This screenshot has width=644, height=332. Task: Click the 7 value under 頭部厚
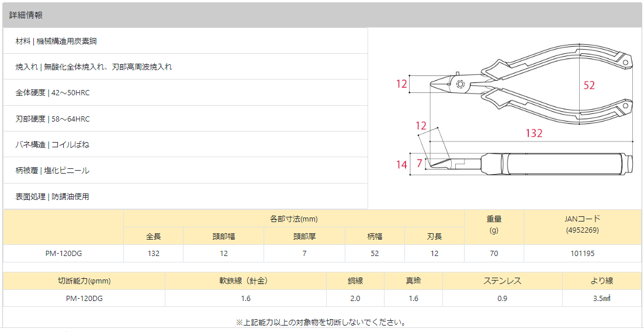(304, 254)
